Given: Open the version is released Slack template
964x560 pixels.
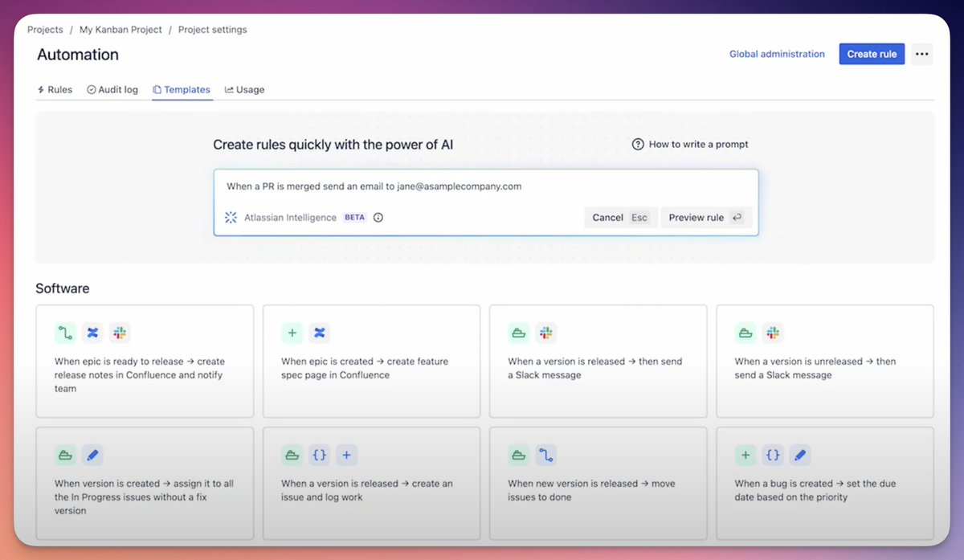Looking at the screenshot, I should [x=598, y=361].
